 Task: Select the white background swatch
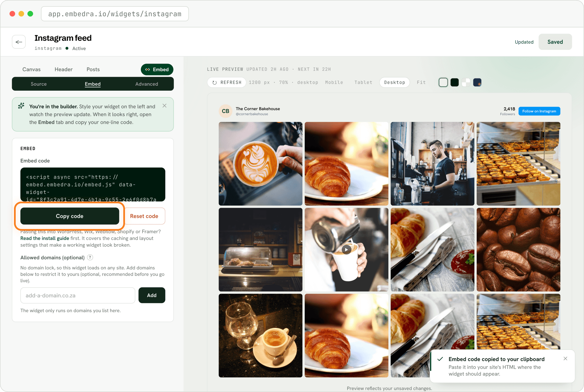tap(443, 82)
